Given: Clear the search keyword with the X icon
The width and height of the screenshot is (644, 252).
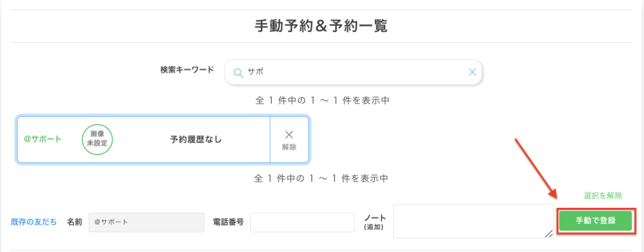Looking at the screenshot, I should point(472,72).
